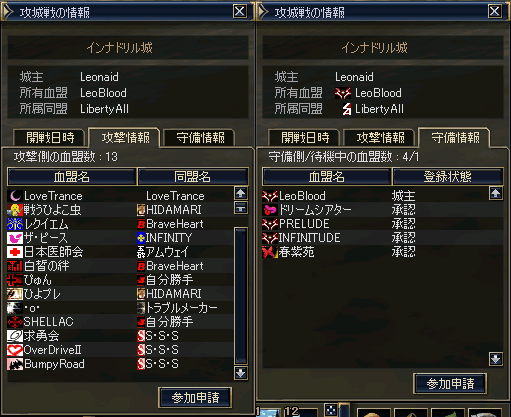Click the 同盟名 column header

tap(193, 177)
